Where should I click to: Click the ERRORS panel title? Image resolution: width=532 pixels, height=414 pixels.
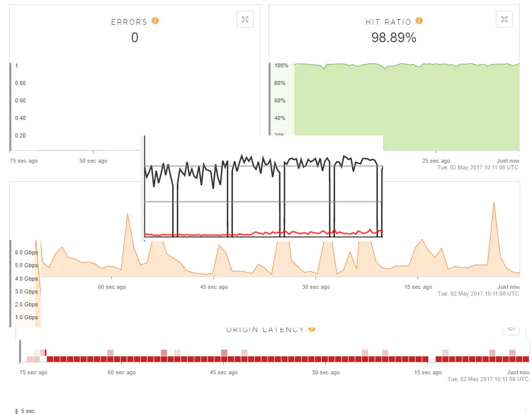coord(129,22)
